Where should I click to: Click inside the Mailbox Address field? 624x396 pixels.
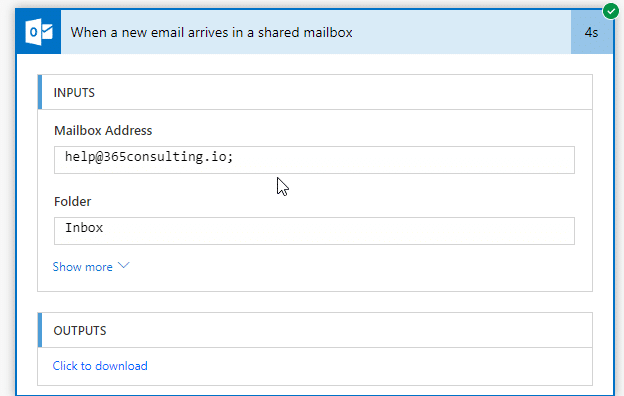pyautogui.click(x=314, y=160)
